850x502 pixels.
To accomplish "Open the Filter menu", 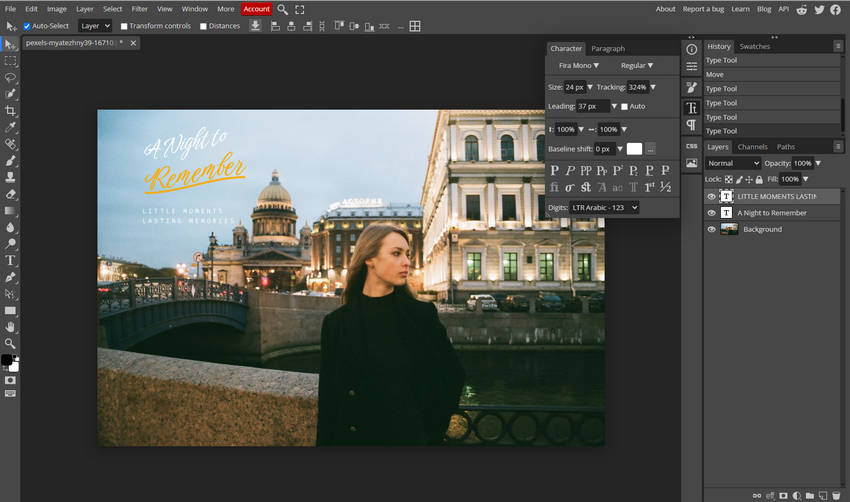I will tap(139, 9).
